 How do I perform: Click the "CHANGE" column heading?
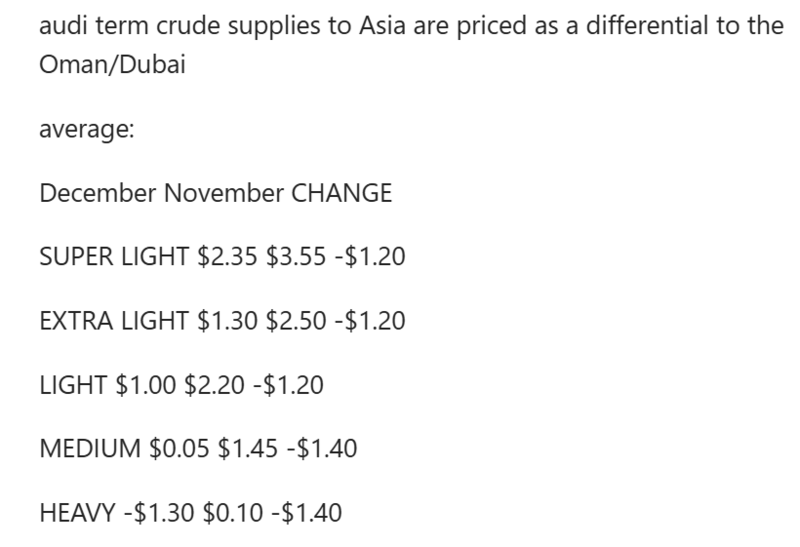[x=341, y=193]
